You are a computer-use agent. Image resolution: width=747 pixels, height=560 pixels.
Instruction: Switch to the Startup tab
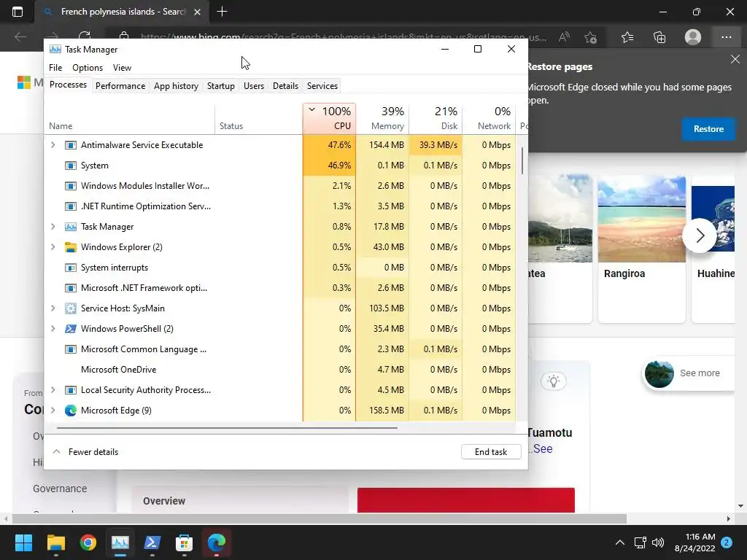pyautogui.click(x=220, y=86)
